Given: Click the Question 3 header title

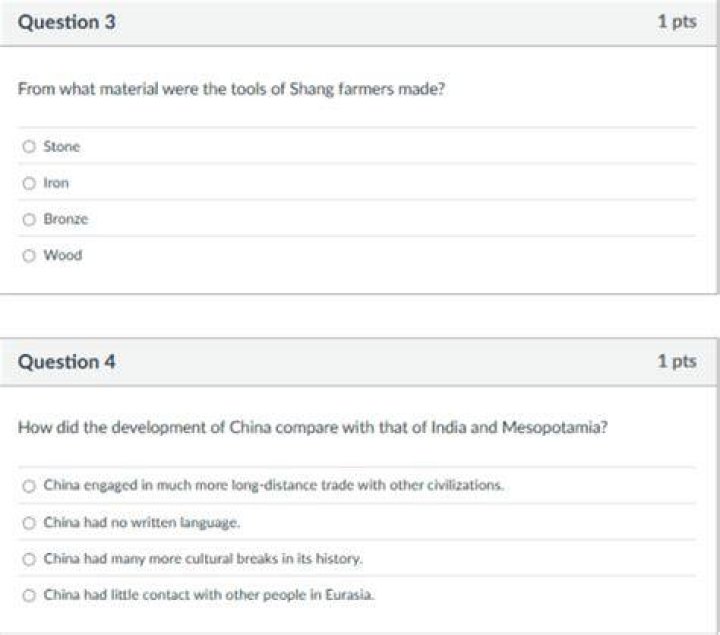Looking at the screenshot, I should (x=67, y=22).
